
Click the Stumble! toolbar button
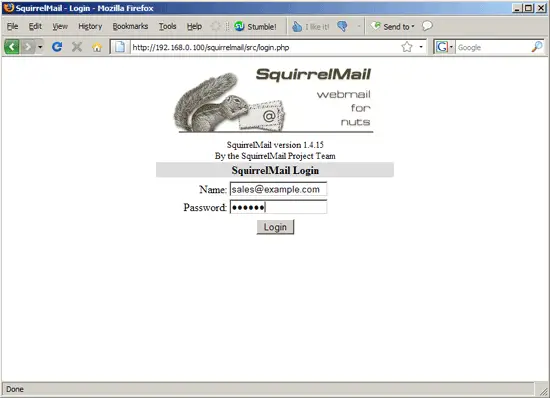click(255, 26)
